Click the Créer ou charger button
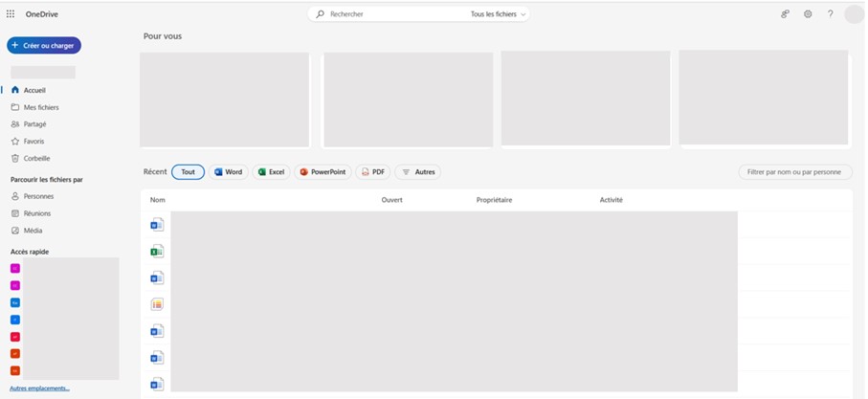This screenshot has height=399, width=868. 44,45
